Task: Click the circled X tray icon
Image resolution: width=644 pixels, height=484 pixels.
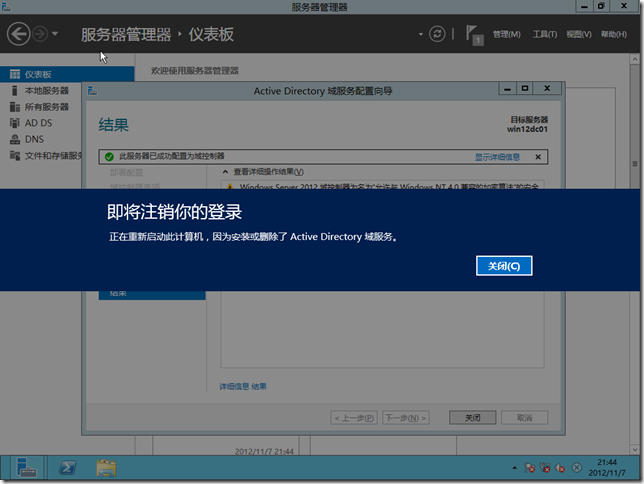Action: pos(577,468)
